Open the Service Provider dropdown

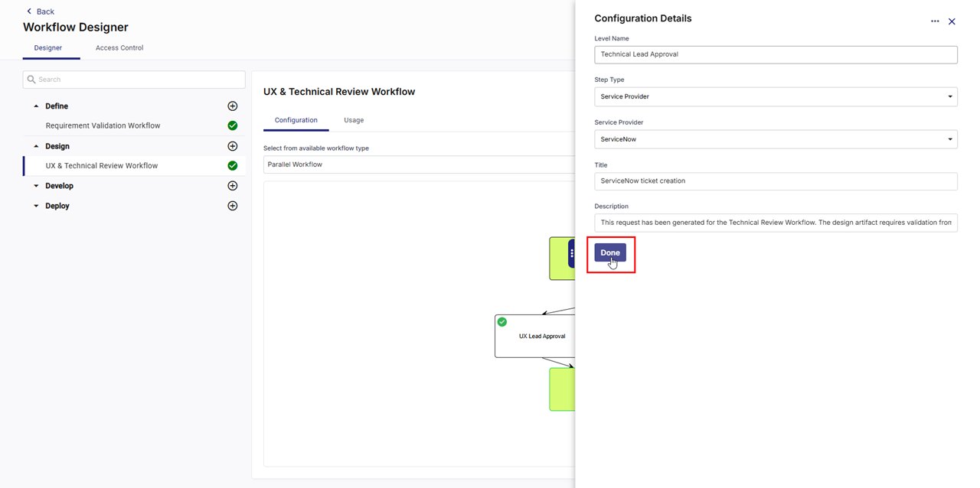776,139
